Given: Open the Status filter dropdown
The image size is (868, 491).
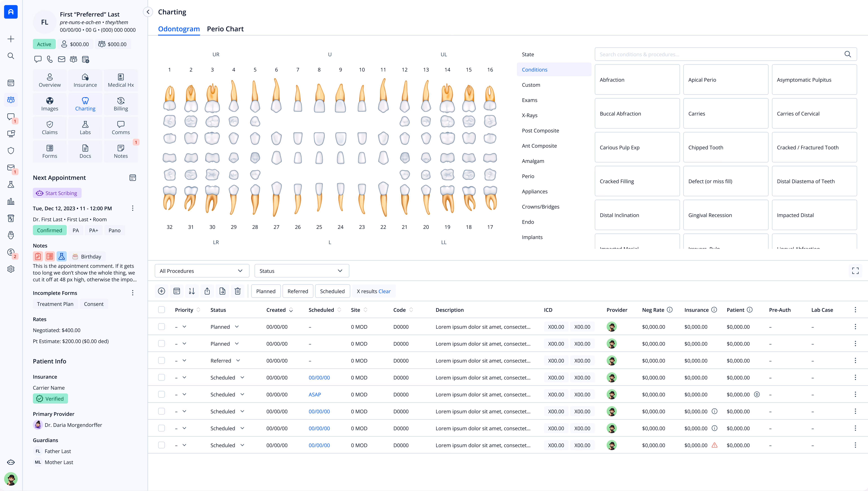Looking at the screenshot, I should [301, 271].
